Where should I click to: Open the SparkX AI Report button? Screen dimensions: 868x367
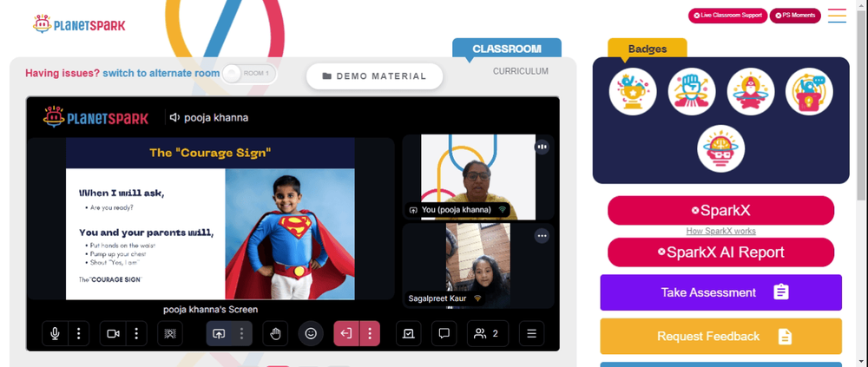tap(720, 252)
